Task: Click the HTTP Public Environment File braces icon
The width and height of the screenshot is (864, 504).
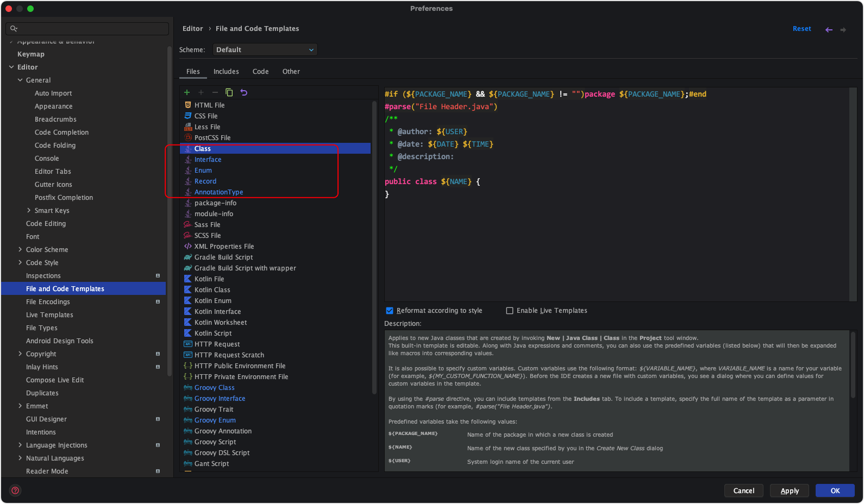Action: click(188, 366)
